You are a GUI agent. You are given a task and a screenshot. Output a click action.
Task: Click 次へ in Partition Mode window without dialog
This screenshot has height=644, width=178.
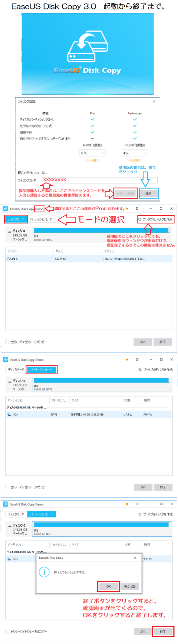143,487
